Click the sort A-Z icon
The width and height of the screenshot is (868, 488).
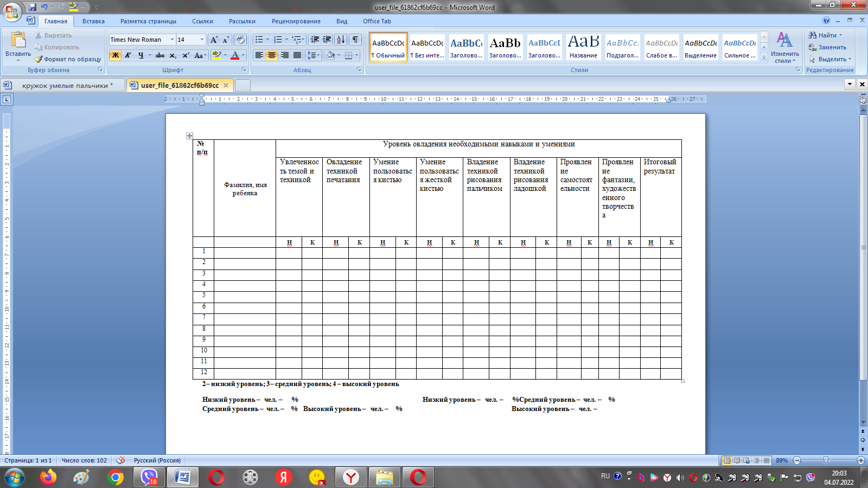(340, 40)
